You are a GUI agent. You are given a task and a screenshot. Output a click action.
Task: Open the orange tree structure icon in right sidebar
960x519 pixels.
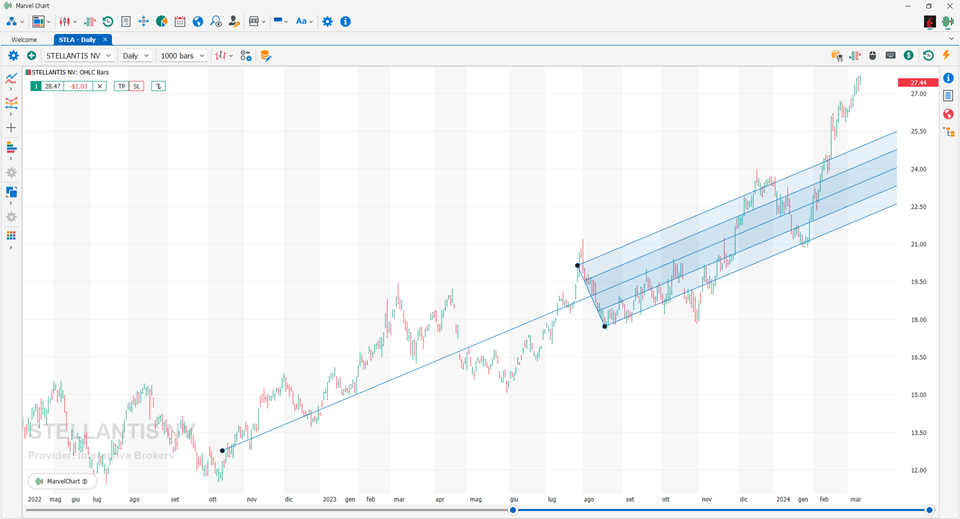(x=948, y=132)
